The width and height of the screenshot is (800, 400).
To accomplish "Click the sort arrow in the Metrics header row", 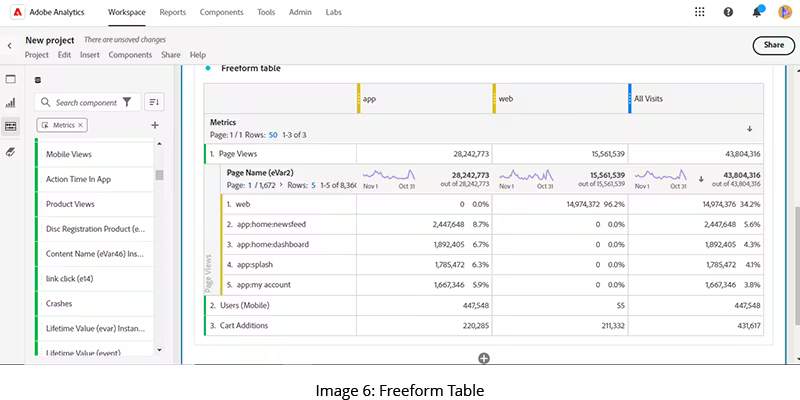I will click(x=749, y=129).
